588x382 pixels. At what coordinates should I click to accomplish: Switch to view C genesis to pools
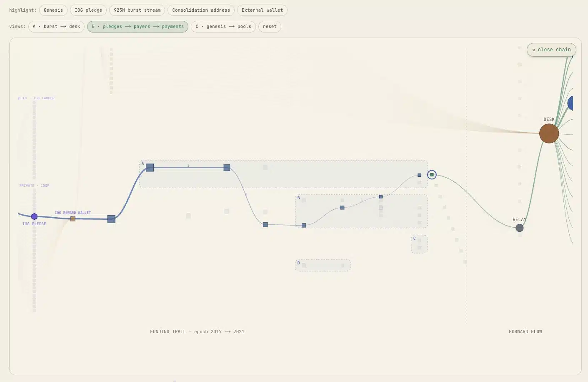pyautogui.click(x=223, y=26)
